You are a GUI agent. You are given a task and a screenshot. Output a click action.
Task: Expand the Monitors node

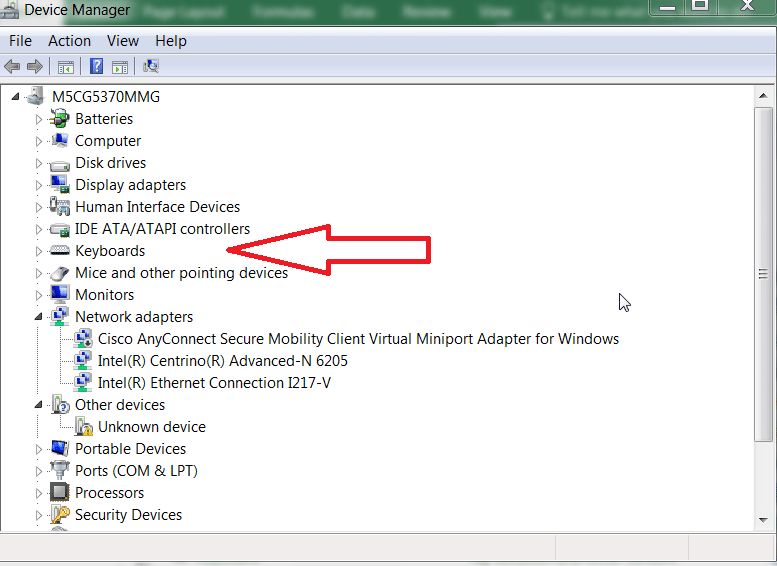39,295
